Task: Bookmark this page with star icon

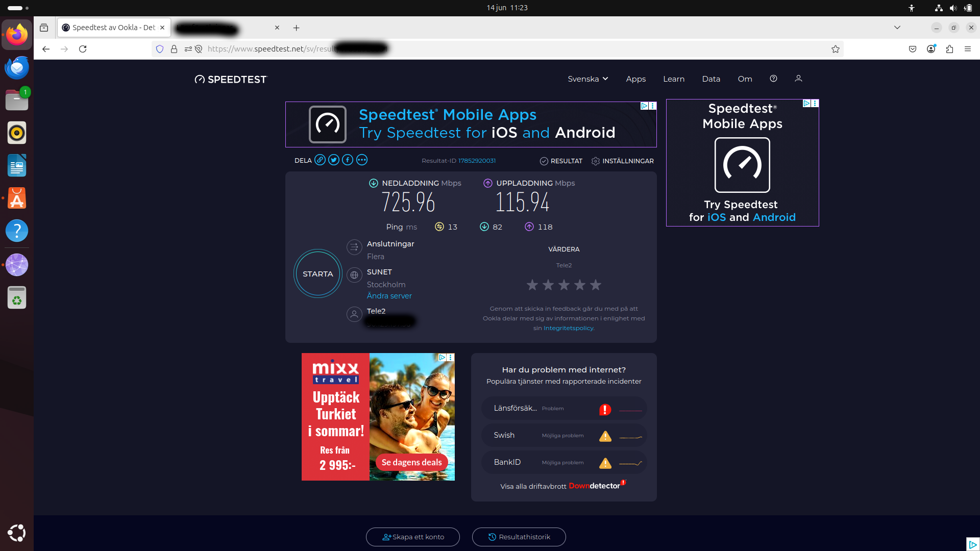Action: click(x=836, y=49)
